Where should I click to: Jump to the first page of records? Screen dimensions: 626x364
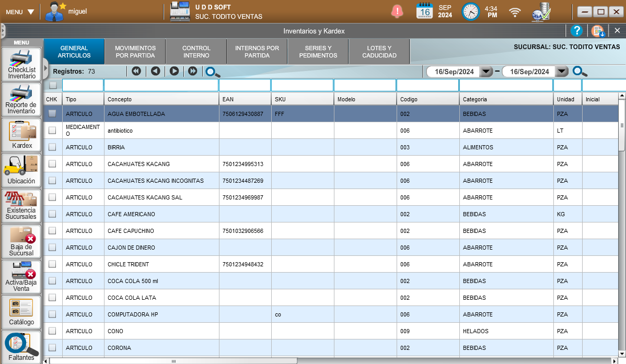[x=136, y=71]
